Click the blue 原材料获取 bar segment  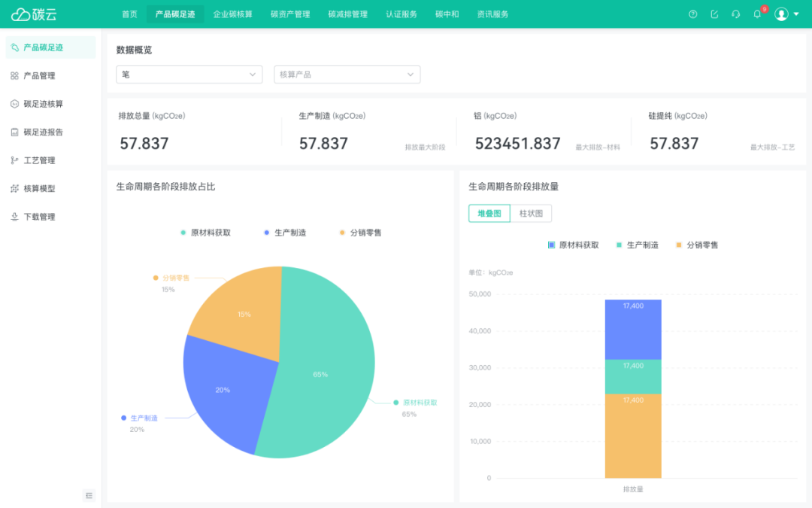[632, 329]
